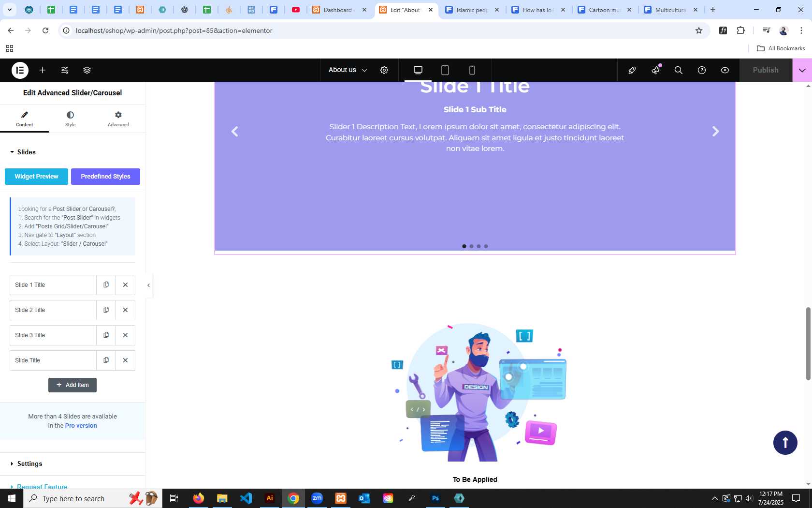Open the About us page dropdown
The height and width of the screenshot is (508, 812).
pos(348,70)
